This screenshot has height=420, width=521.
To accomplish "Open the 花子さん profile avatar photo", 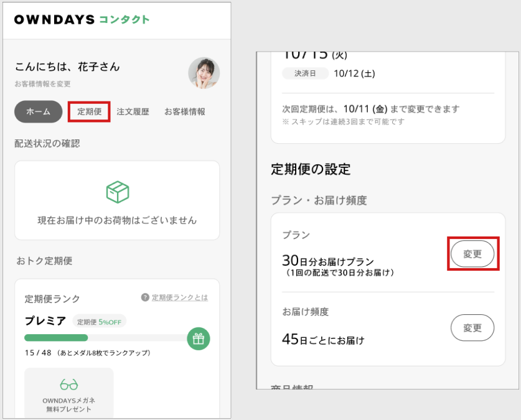I will click(x=204, y=73).
